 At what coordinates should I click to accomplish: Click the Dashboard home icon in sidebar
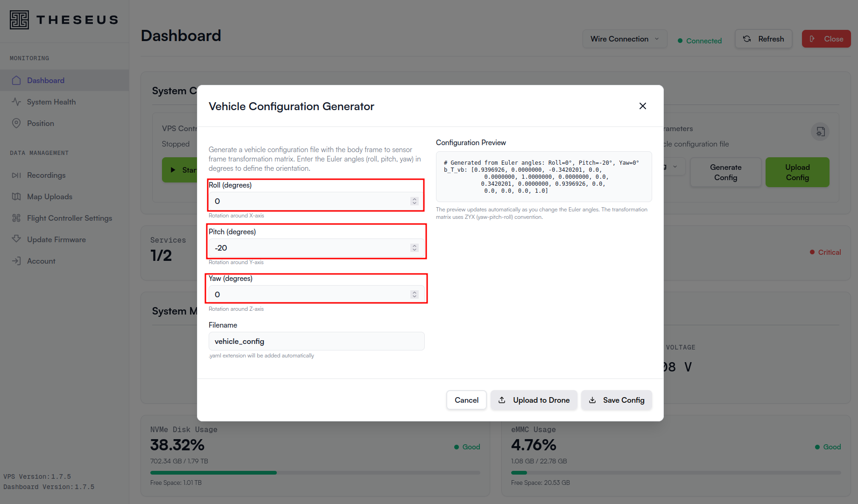[16, 80]
